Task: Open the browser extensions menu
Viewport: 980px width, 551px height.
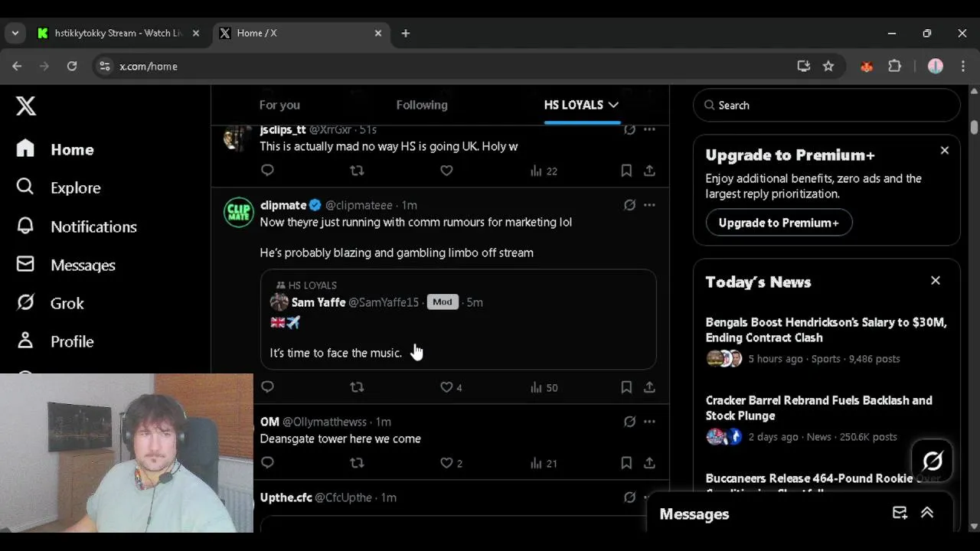Action: click(894, 67)
